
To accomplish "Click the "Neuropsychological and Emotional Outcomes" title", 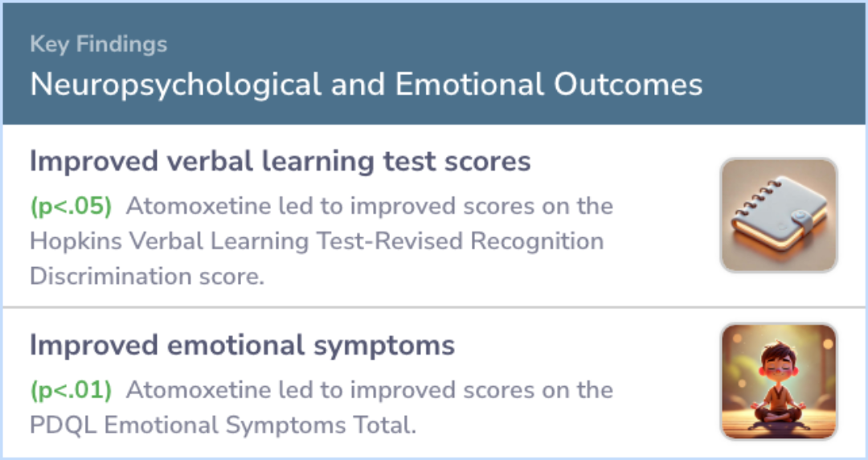I will tap(366, 84).
